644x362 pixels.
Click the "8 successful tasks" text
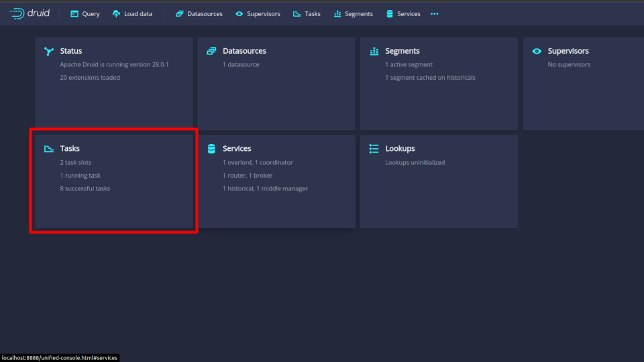click(x=85, y=188)
